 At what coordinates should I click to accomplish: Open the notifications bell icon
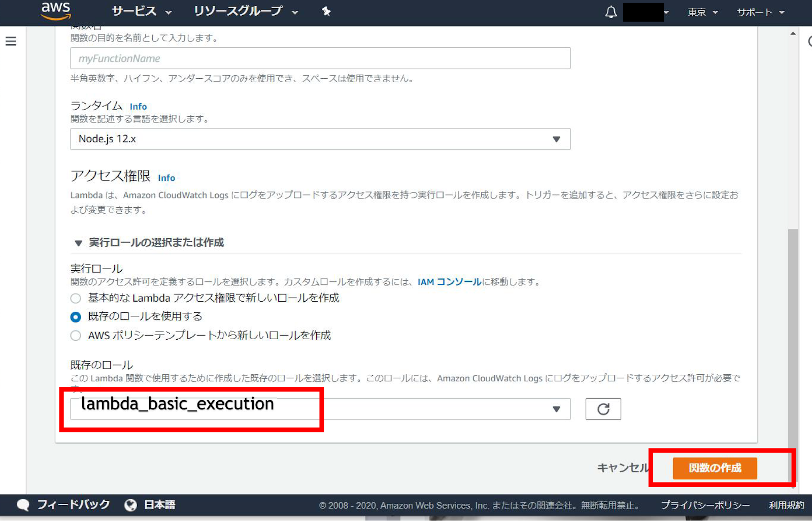[611, 12]
